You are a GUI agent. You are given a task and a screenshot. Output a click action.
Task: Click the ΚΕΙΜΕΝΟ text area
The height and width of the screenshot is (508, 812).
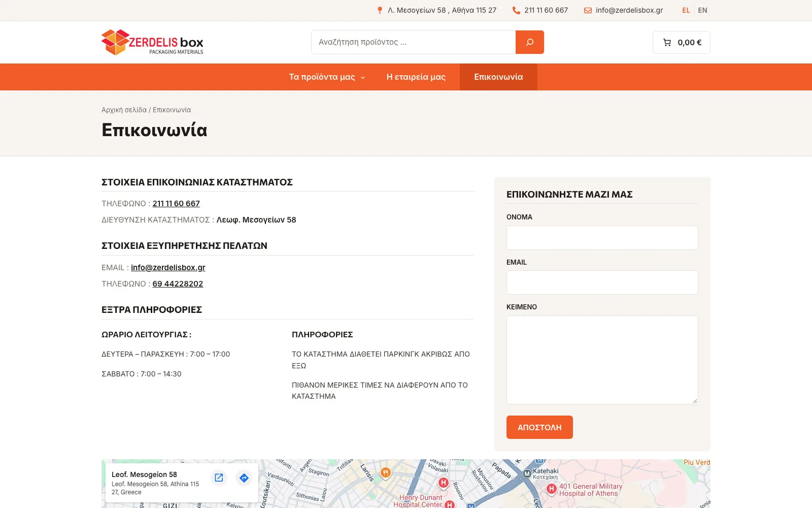tap(602, 360)
